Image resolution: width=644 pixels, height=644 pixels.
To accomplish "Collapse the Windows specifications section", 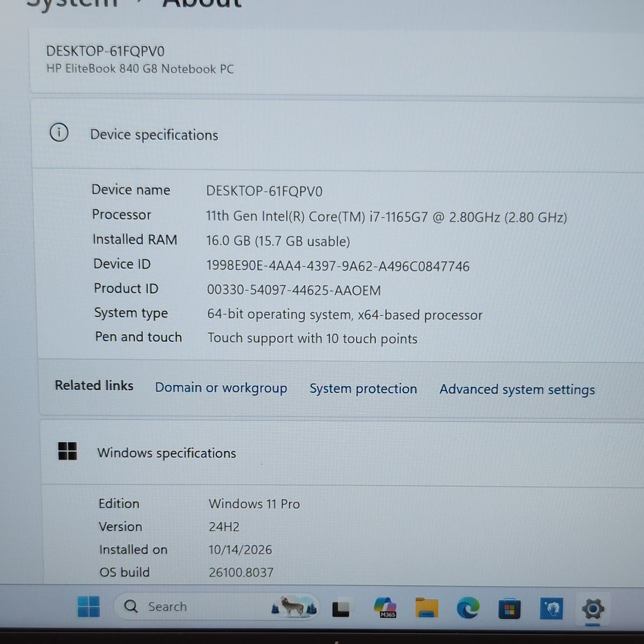I will point(343,452).
